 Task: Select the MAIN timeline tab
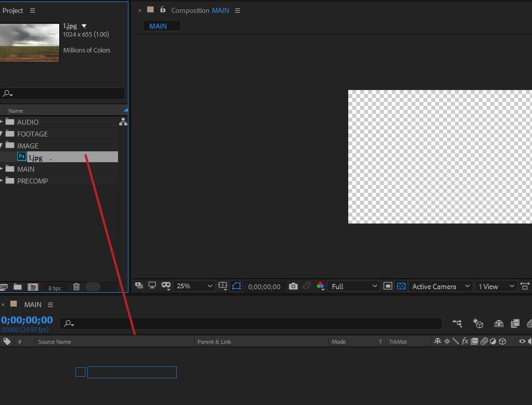coord(33,305)
